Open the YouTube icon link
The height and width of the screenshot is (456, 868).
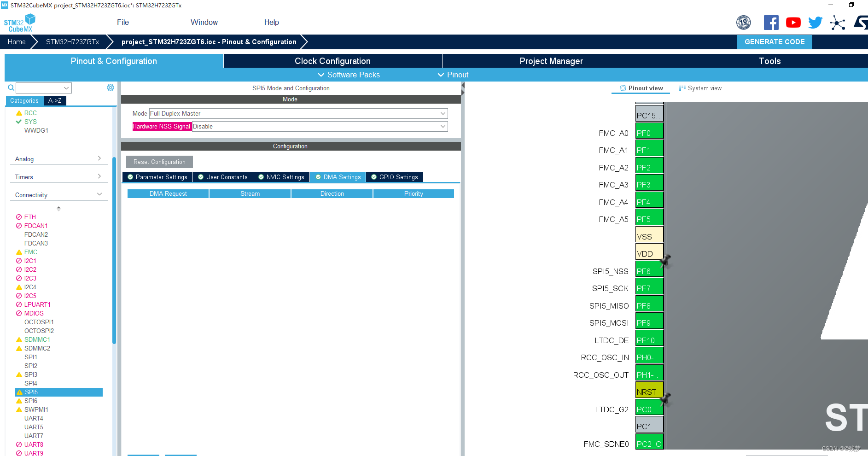pos(793,23)
